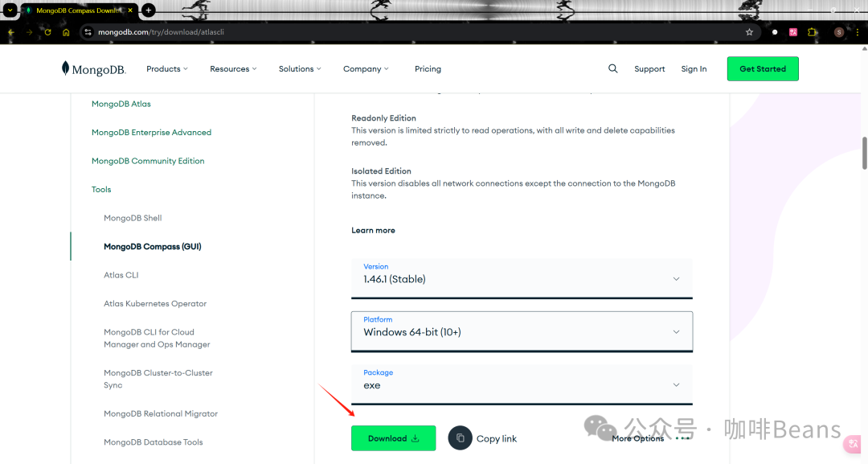Open MongoDB Relational Migrator item
Viewport: 868px width, 464px height.
(x=161, y=413)
